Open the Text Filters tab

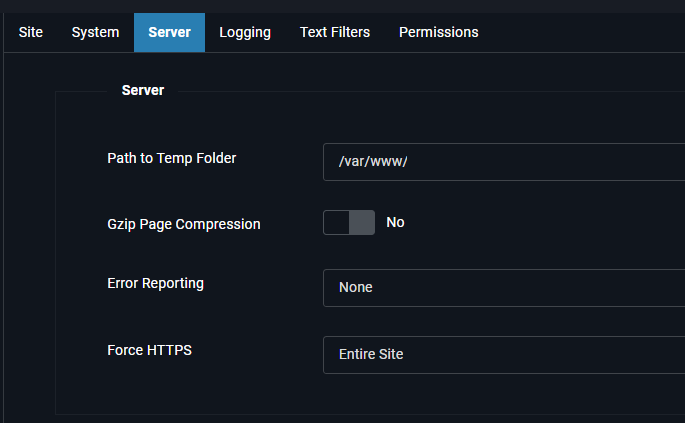(x=335, y=32)
